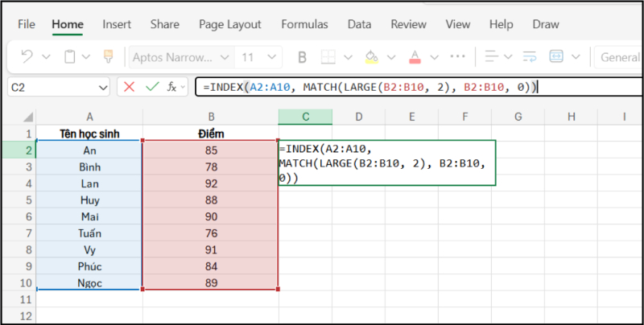
Task: Open the Borders tool
Action: pos(328,57)
